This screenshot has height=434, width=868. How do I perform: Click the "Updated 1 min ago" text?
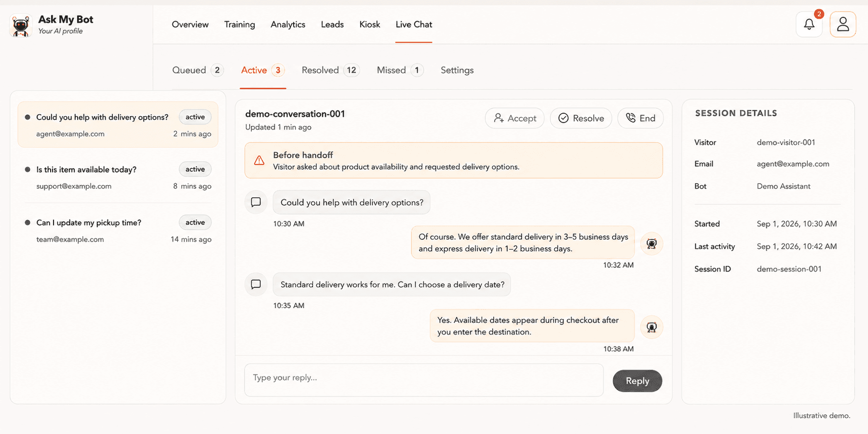pyautogui.click(x=278, y=127)
